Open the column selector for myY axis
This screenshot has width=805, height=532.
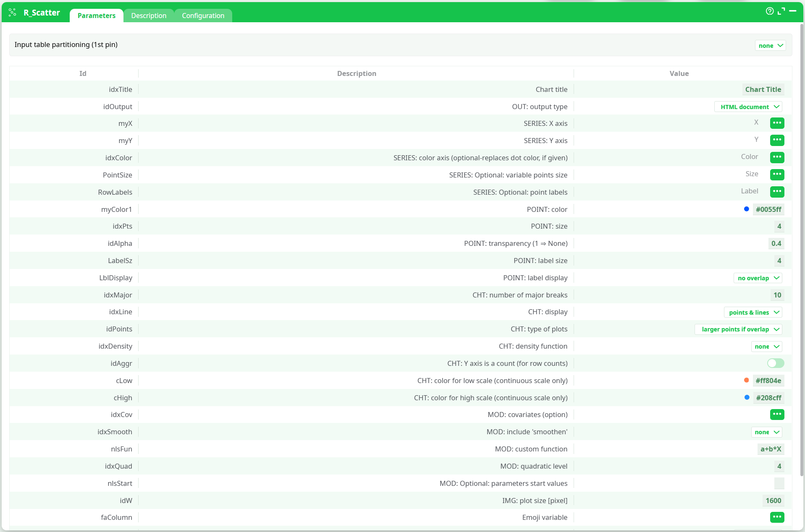pyautogui.click(x=777, y=140)
